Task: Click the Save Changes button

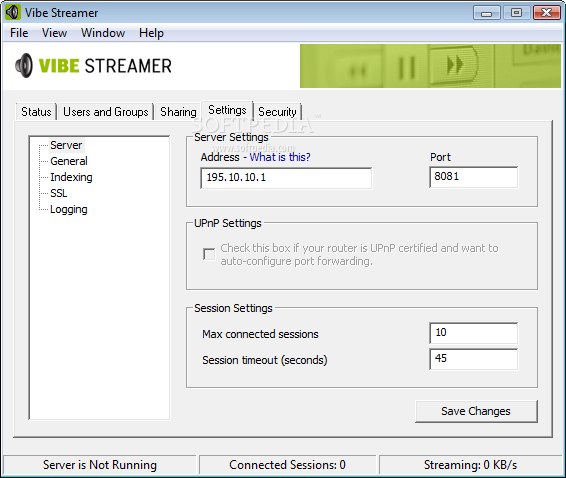Action: (476, 411)
